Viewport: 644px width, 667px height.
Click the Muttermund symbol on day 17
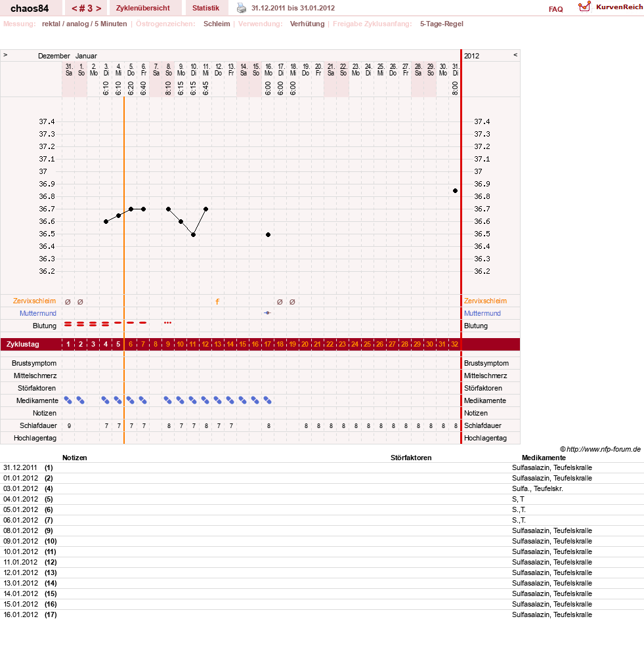[x=267, y=313]
